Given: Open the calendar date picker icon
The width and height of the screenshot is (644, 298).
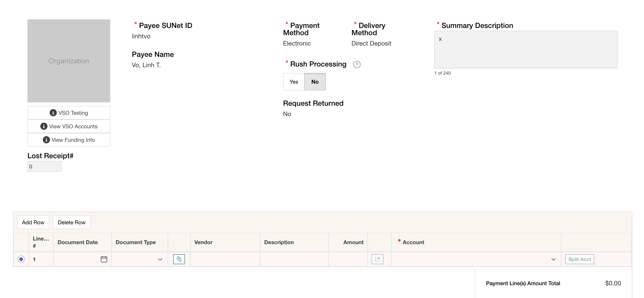Looking at the screenshot, I should [x=104, y=259].
